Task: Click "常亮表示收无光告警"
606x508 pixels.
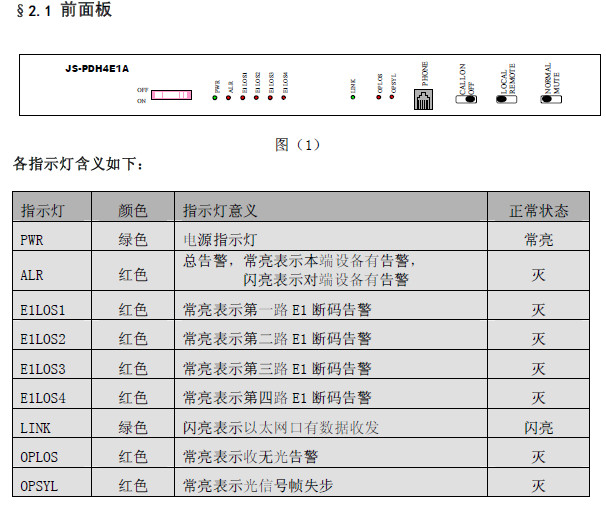Action: (250, 457)
